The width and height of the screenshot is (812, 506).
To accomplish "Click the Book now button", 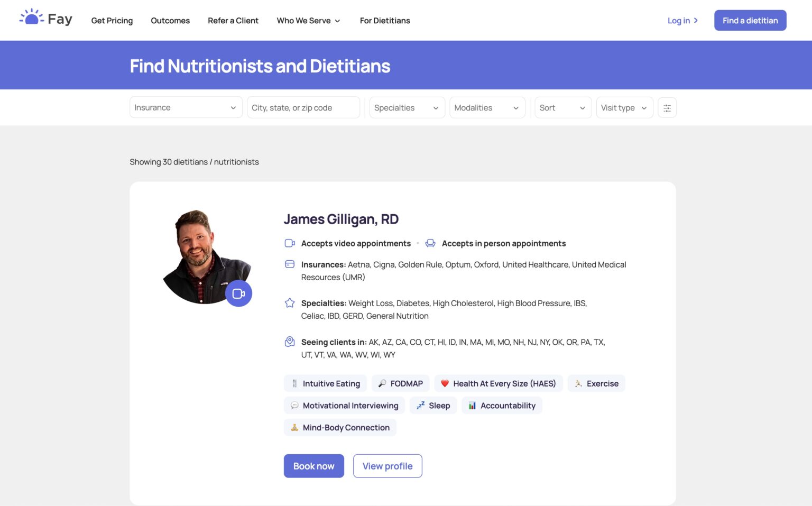I will [313, 466].
